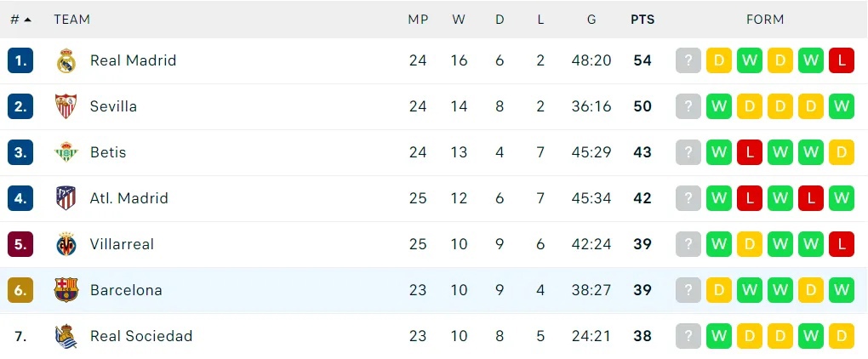Image resolution: width=868 pixels, height=359 pixels.
Task: Open the Real Sociedad crest icon
Action: point(66,336)
